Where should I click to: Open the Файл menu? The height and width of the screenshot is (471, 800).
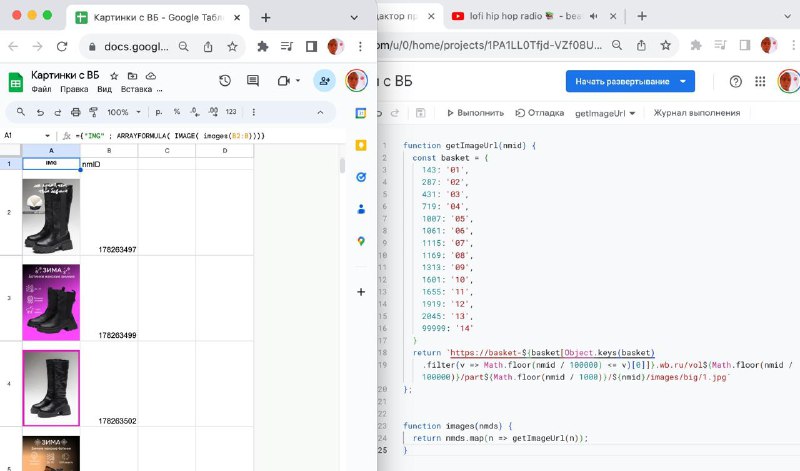(x=41, y=89)
